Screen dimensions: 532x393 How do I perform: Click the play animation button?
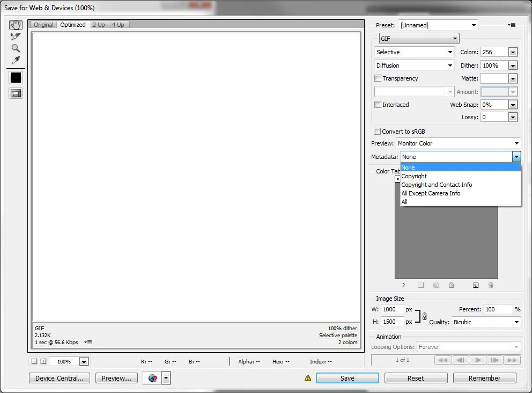pyautogui.click(x=478, y=360)
